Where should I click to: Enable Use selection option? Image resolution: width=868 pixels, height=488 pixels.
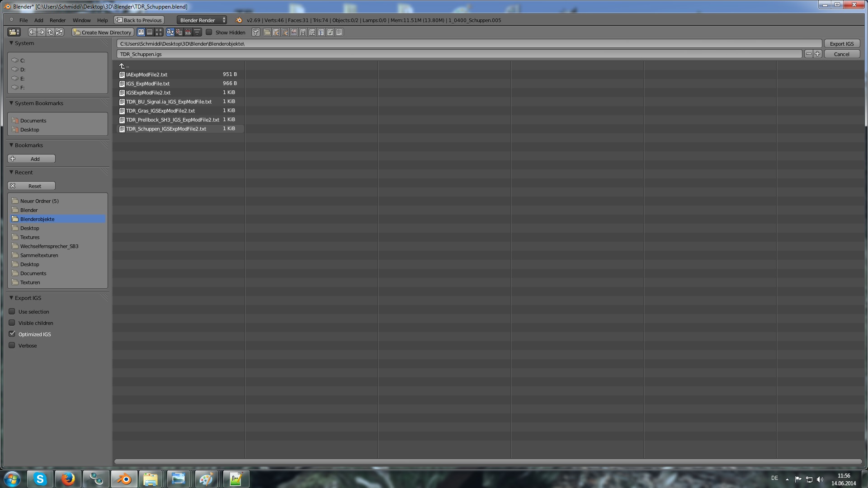pyautogui.click(x=12, y=311)
